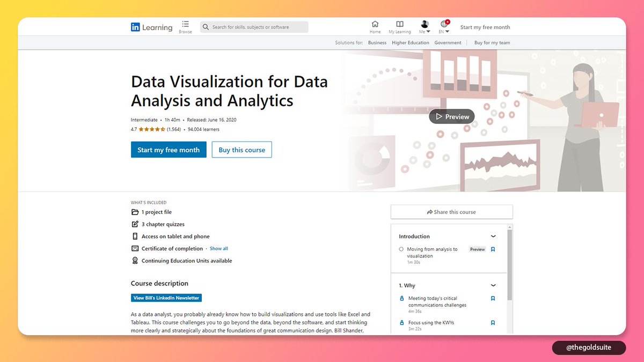Click the LinkedIn Learning logo
The image size is (644, 362).
click(151, 27)
